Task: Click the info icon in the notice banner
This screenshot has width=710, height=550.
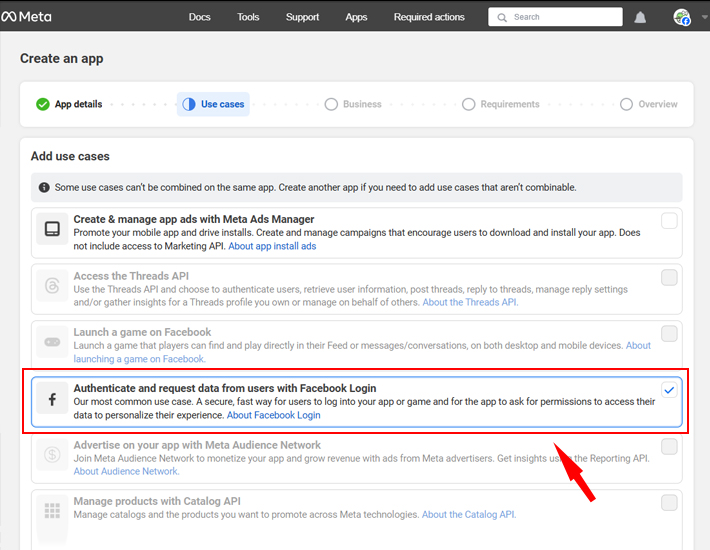Action: (44, 187)
